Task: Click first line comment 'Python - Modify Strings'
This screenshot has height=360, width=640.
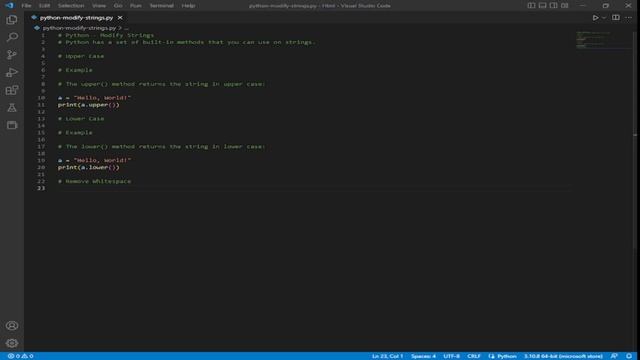Action: coord(106,36)
